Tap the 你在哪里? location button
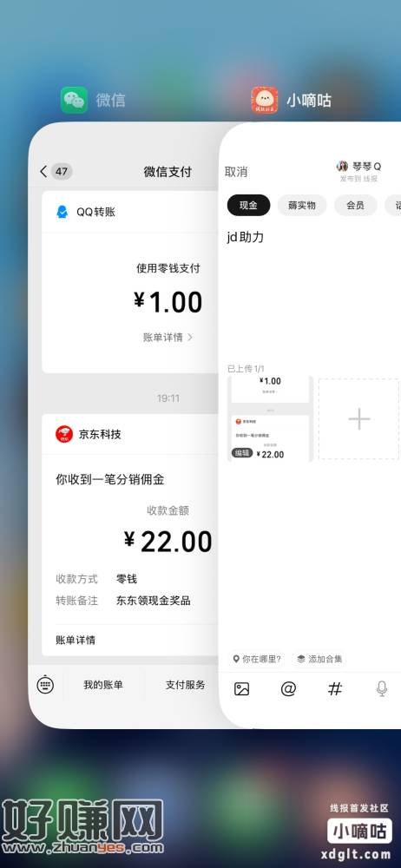 258,659
